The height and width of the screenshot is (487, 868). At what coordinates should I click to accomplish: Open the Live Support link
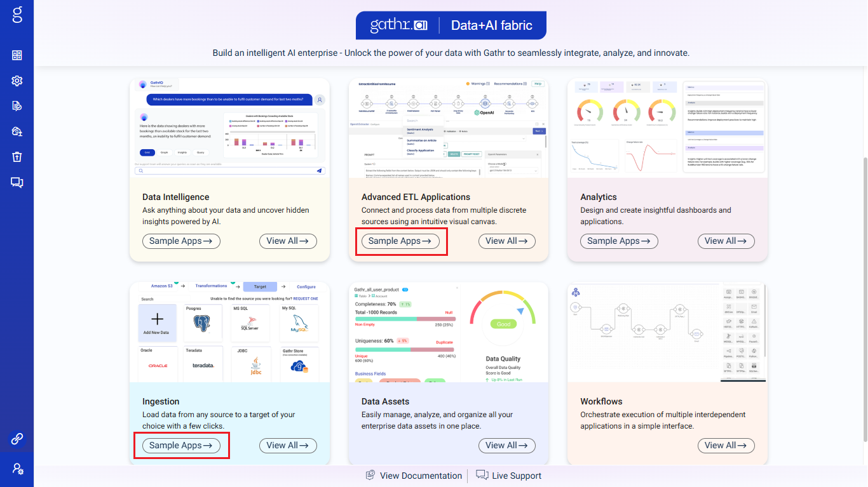(x=509, y=476)
